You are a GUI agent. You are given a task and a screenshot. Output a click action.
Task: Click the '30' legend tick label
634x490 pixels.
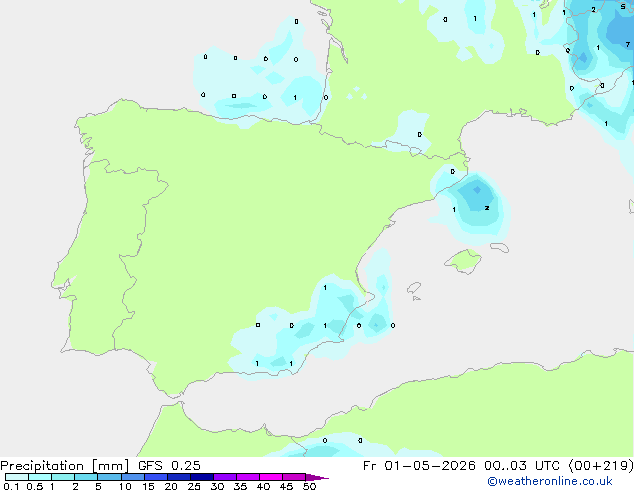(x=217, y=486)
